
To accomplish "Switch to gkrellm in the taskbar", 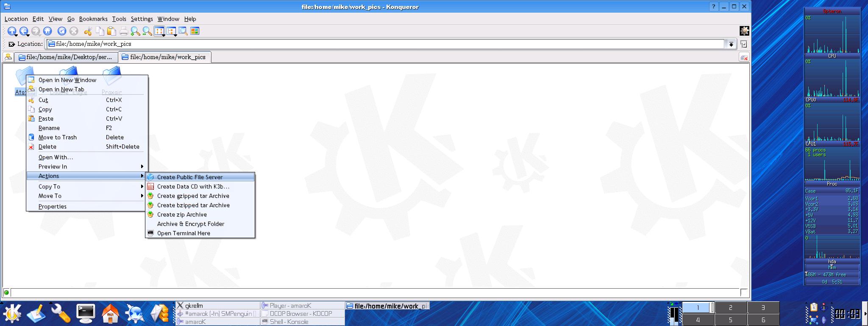I will pyautogui.click(x=218, y=306).
